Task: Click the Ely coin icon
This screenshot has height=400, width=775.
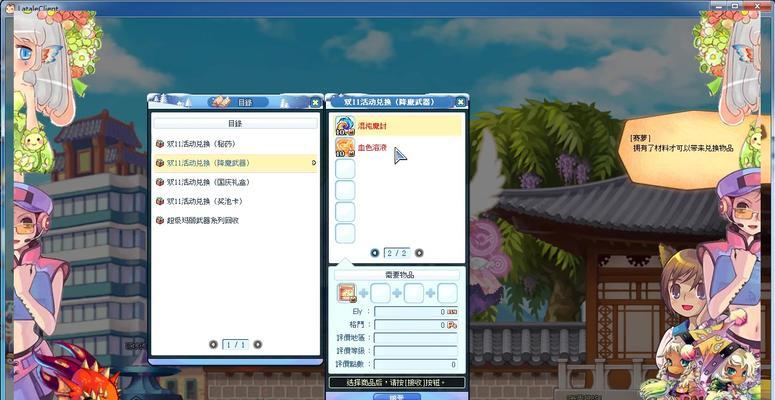Action: click(452, 312)
